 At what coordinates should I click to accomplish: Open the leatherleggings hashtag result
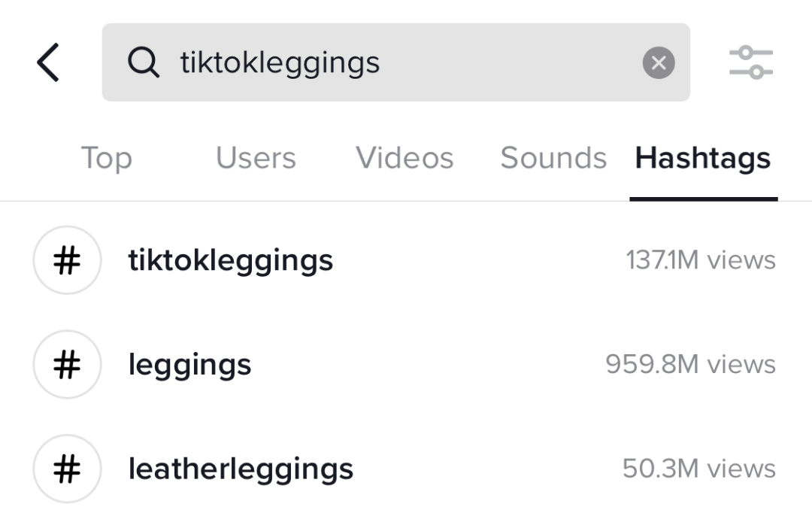pos(241,469)
